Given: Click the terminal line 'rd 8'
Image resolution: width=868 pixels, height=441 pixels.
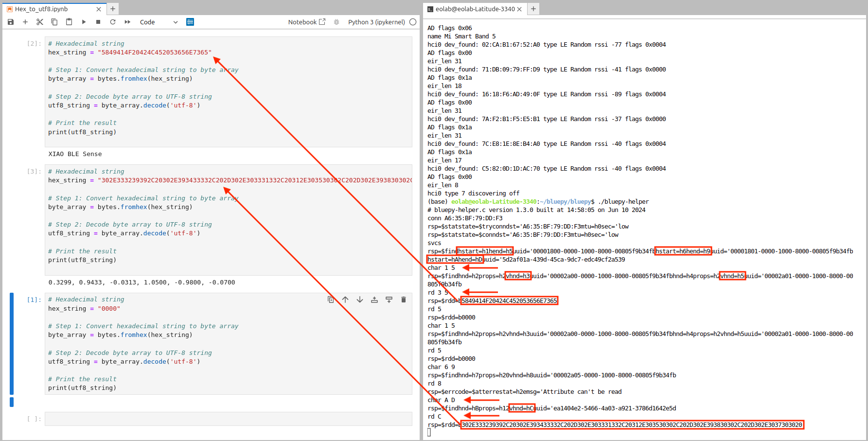Looking at the screenshot, I should coord(434,384).
